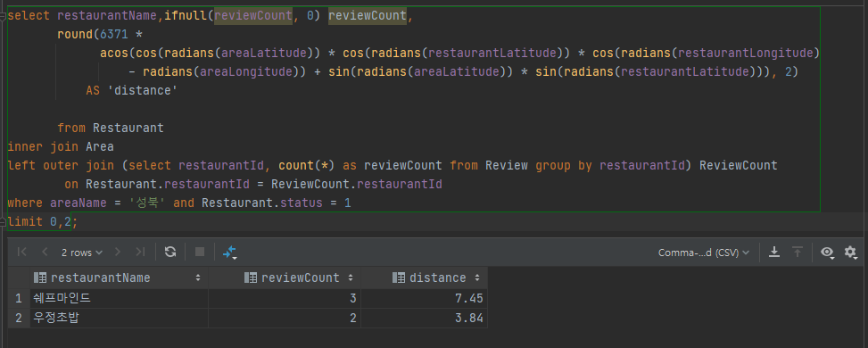Viewport: 868px width, 348px height.
Task: Click 'inner join Area' line
Action: [x=61, y=147]
